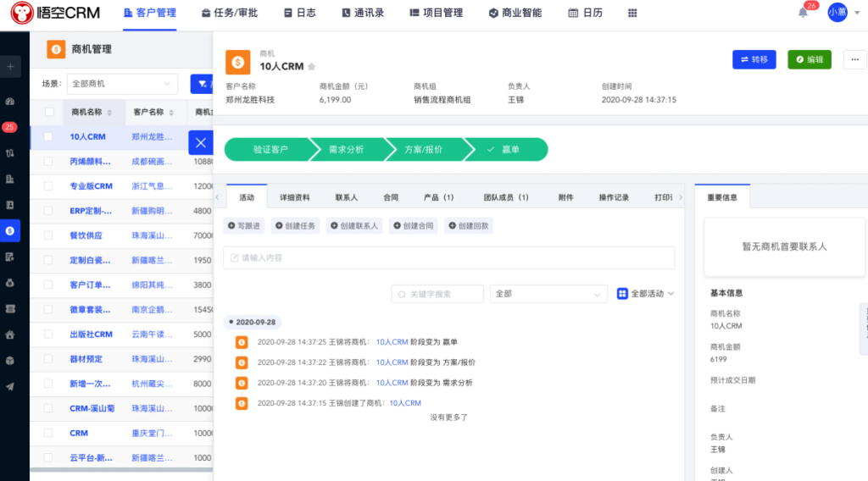Click the horizontal scrollbar under the list
The width and height of the screenshot is (868, 481).
pyautogui.click(x=122, y=470)
